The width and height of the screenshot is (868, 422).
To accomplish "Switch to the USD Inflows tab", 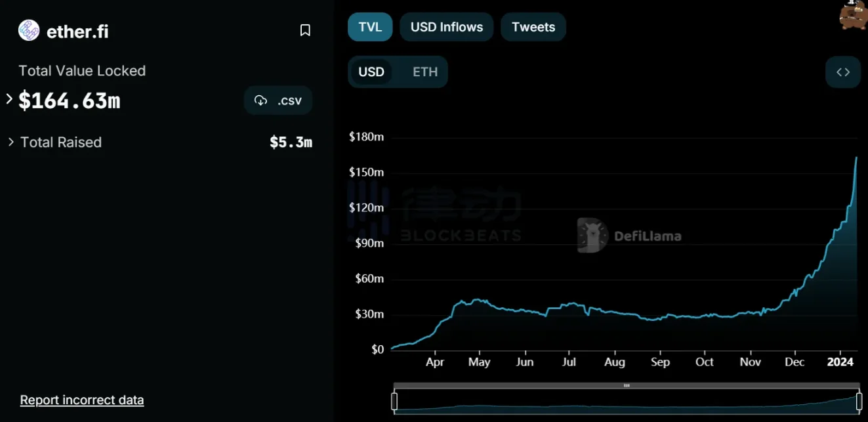I will tap(446, 27).
